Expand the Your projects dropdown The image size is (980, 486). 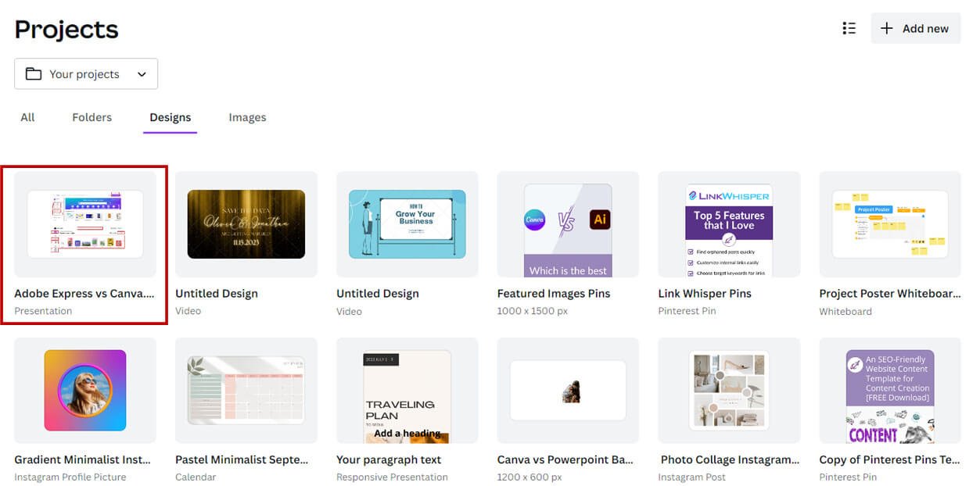coord(141,73)
